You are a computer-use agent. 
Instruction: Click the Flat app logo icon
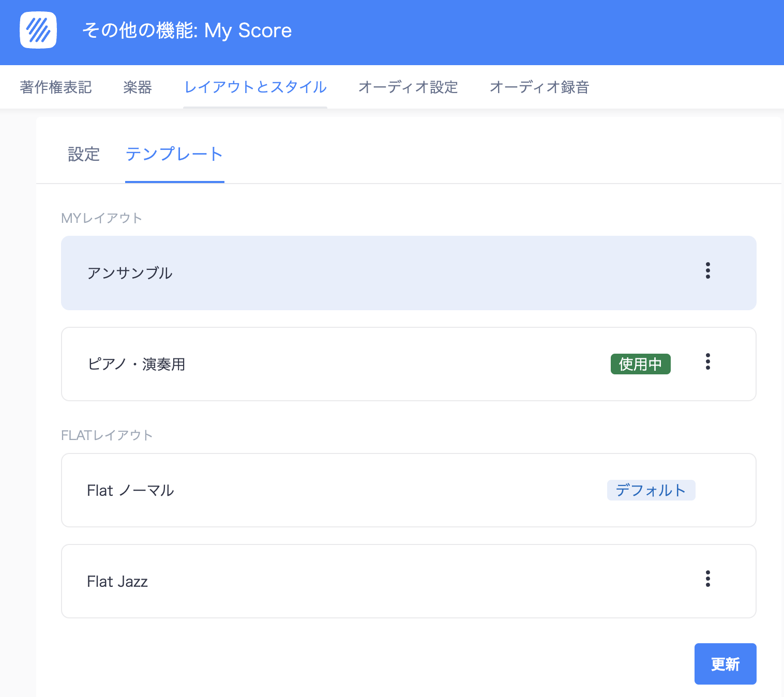click(x=38, y=31)
